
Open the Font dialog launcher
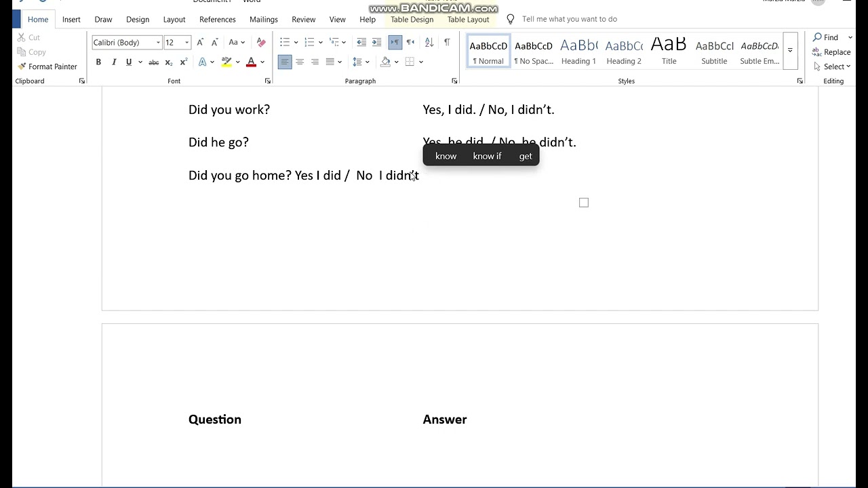268,81
